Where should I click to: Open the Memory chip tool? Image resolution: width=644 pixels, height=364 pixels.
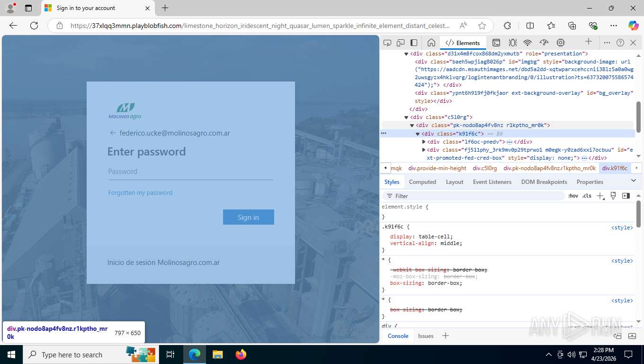[561, 43]
